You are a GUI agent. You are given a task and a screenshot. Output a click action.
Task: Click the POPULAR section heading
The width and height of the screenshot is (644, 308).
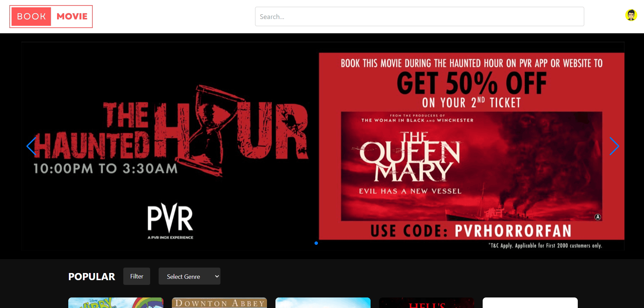pyautogui.click(x=92, y=277)
